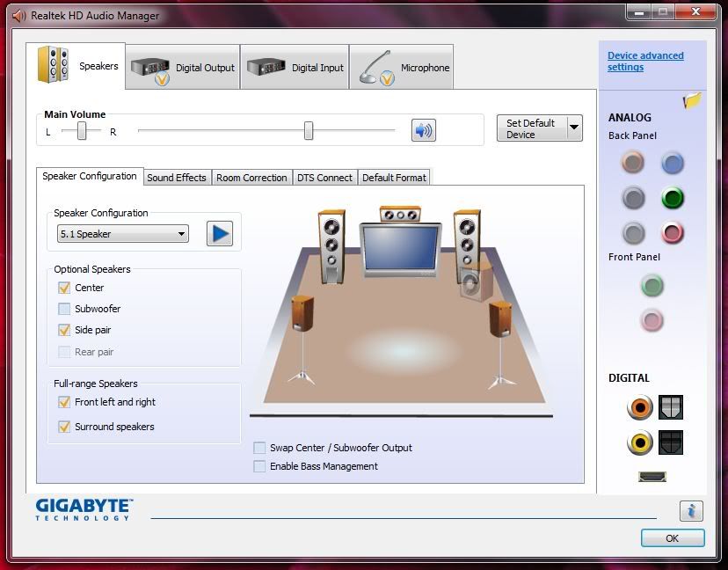728x570 pixels.
Task: Click the center speaker above the TV
Action: coord(400,214)
